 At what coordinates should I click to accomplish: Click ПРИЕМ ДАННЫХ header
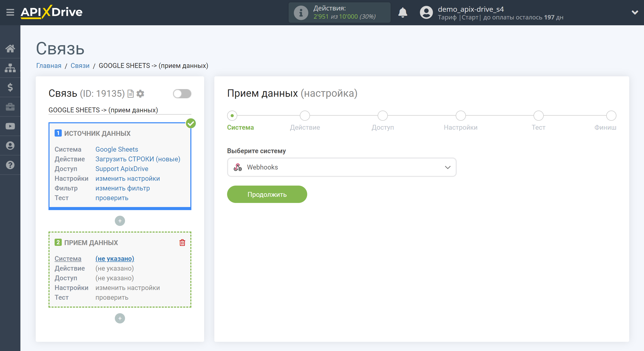coord(91,243)
